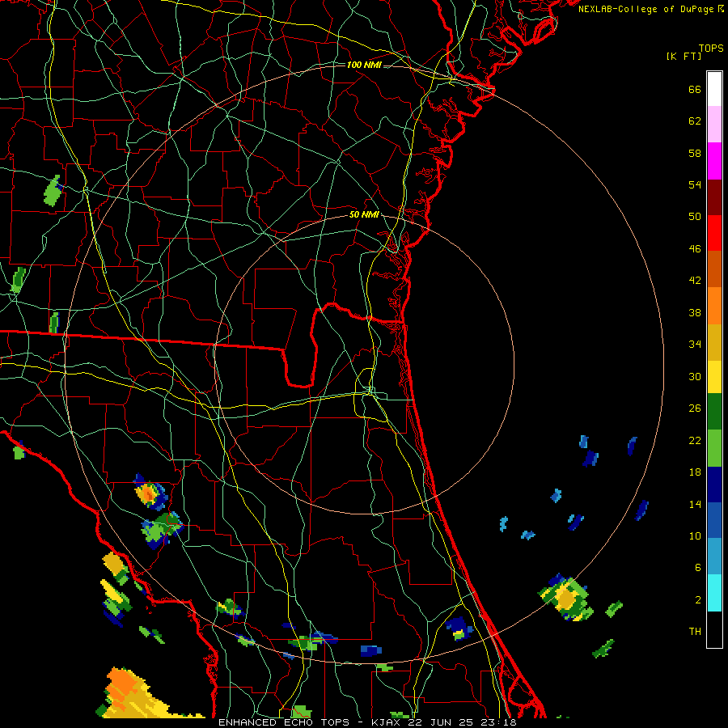728x728 pixels.
Task: Click the 'ENHANCED ECHO TOPS' product title
Action: point(284,722)
